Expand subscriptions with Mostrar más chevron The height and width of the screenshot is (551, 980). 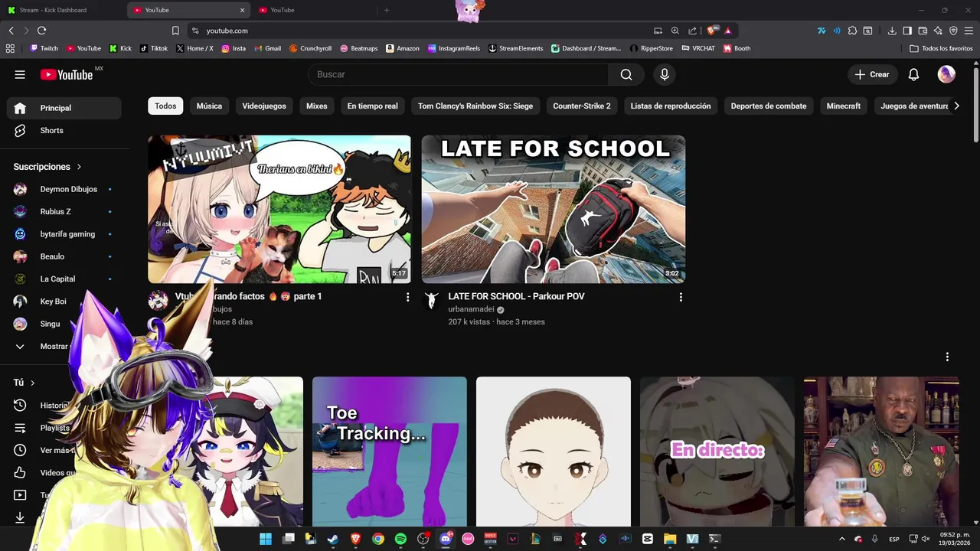coord(20,347)
